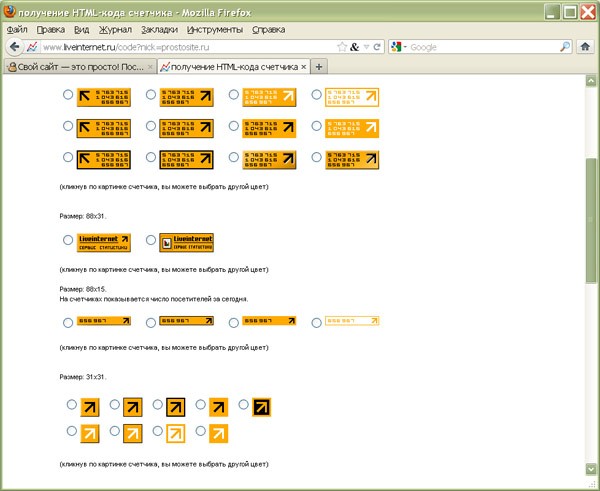The height and width of the screenshot is (491, 600).
Task: Close the 'Свой сайт — это просто!' tab
Action: pyautogui.click(x=150, y=67)
